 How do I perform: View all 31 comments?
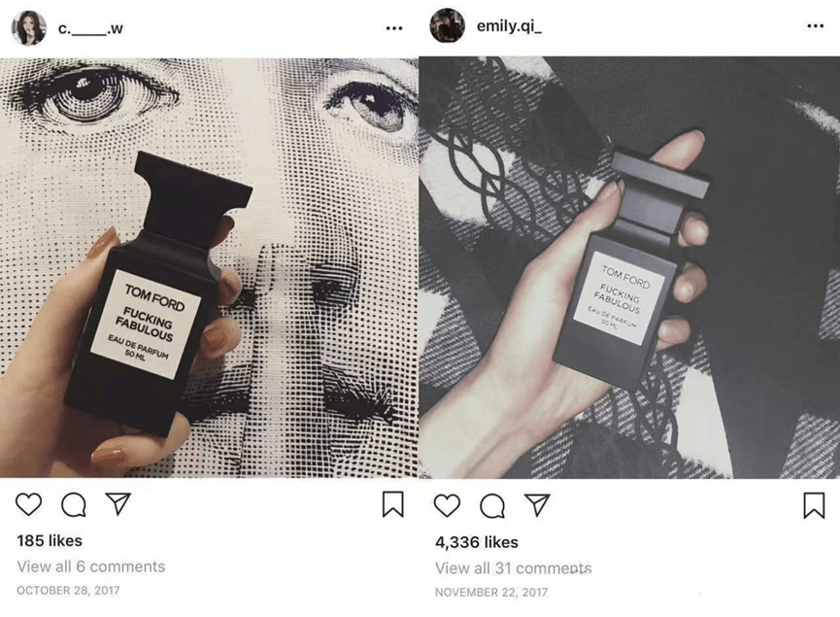point(513,568)
